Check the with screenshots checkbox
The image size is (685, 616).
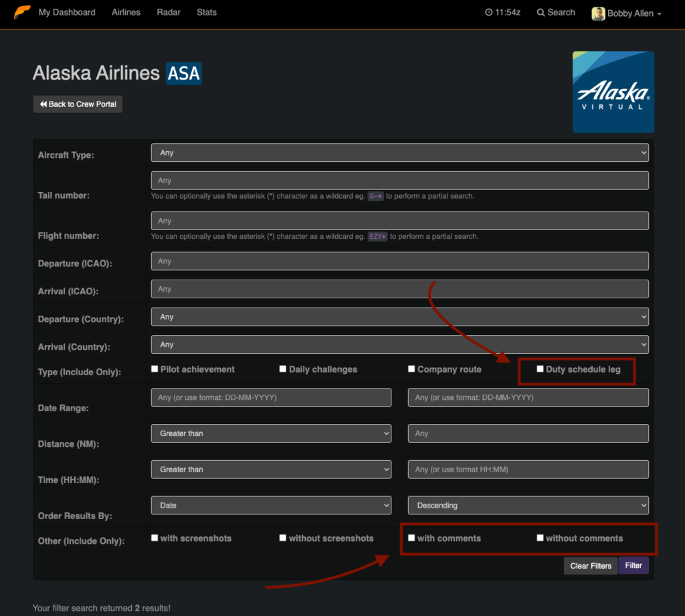coord(155,538)
